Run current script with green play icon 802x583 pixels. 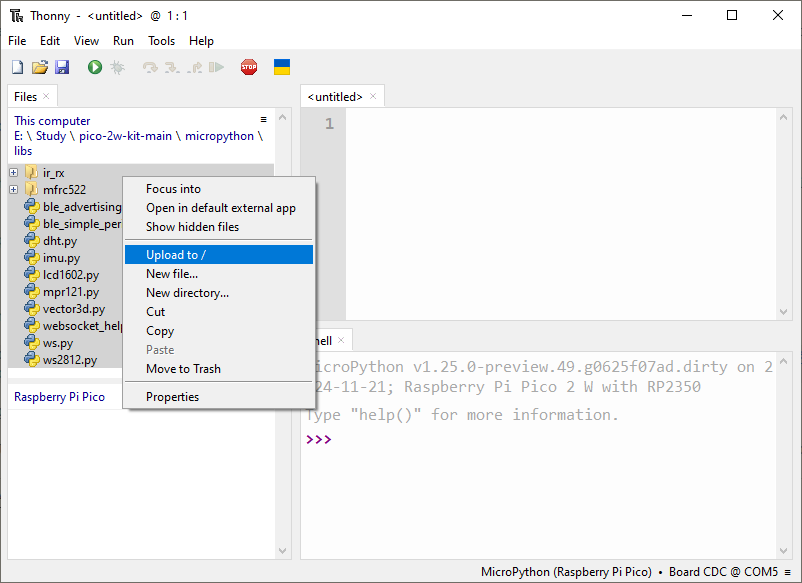coord(95,67)
